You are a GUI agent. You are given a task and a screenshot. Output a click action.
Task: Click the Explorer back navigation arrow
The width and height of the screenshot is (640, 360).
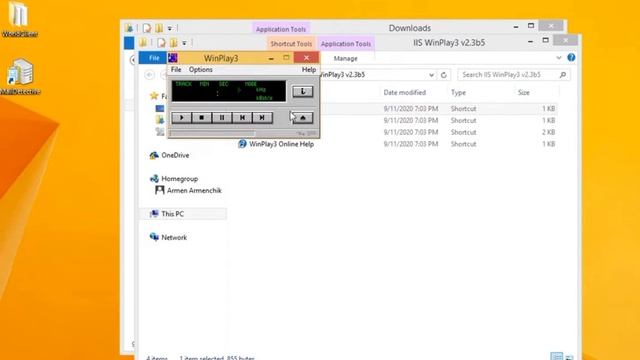(x=149, y=75)
